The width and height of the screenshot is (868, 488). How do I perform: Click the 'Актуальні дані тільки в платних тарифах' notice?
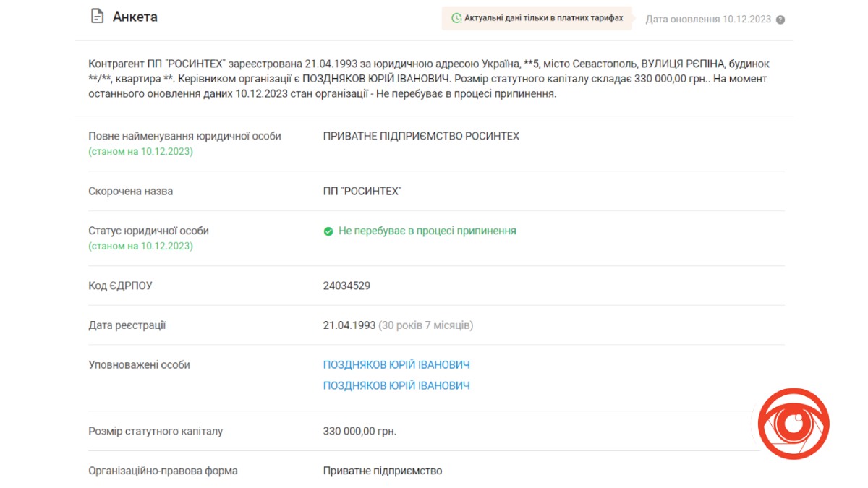(x=543, y=18)
